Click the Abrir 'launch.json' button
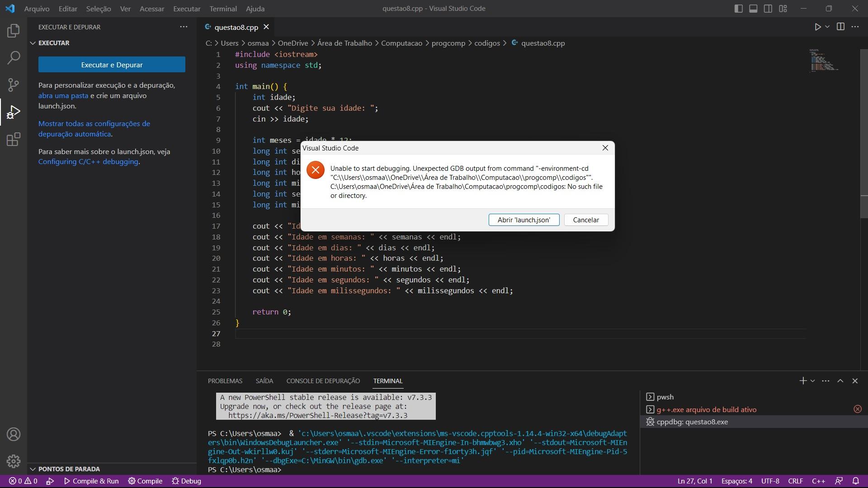The height and width of the screenshot is (488, 868). coord(524,219)
